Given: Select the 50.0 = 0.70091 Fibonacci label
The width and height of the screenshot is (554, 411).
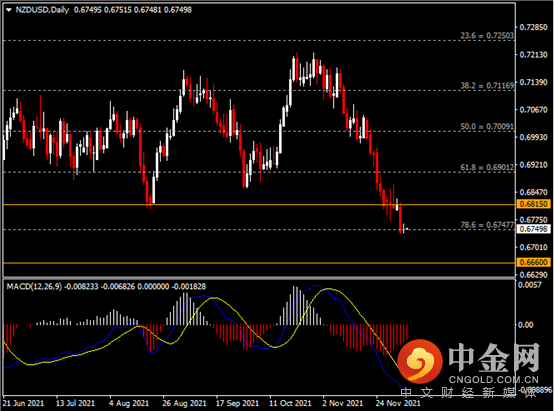Looking at the screenshot, I should click(487, 126).
